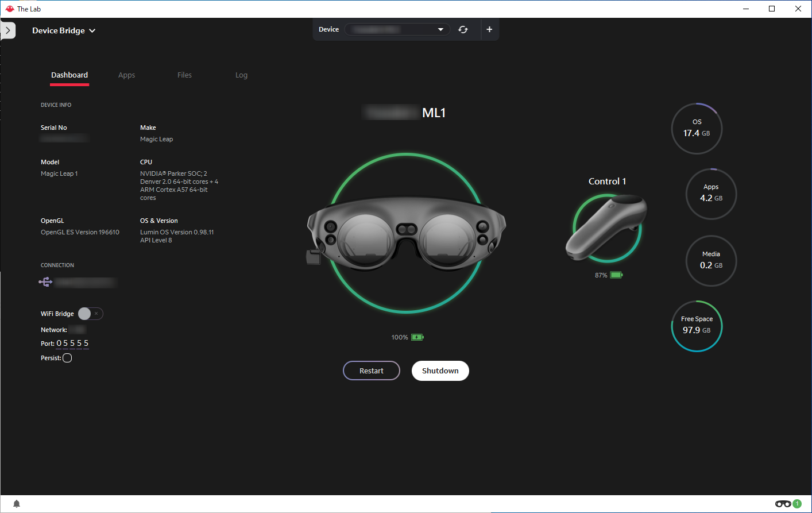
Task: Edit the Port number field
Action: click(x=72, y=344)
